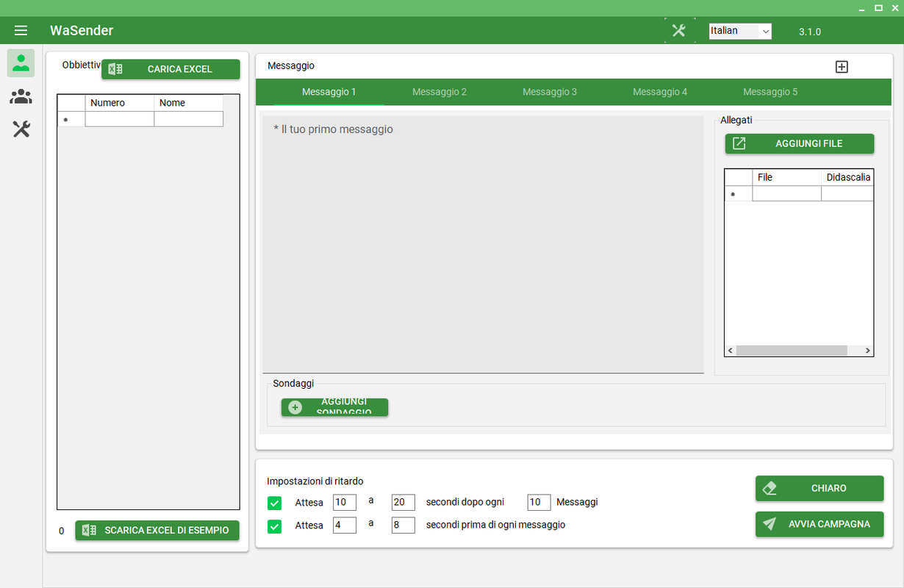The image size is (904, 588).
Task: Open the tools wrench sidebar icon
Action: [x=21, y=130]
